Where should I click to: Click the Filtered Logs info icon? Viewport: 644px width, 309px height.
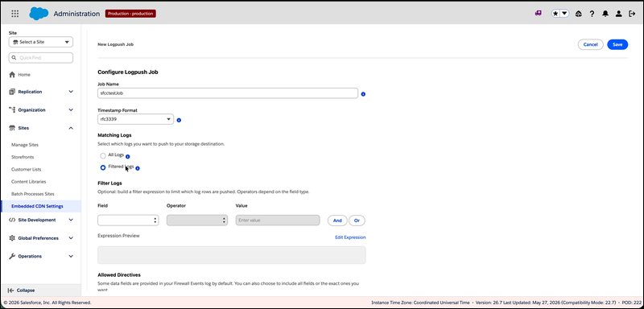click(138, 168)
